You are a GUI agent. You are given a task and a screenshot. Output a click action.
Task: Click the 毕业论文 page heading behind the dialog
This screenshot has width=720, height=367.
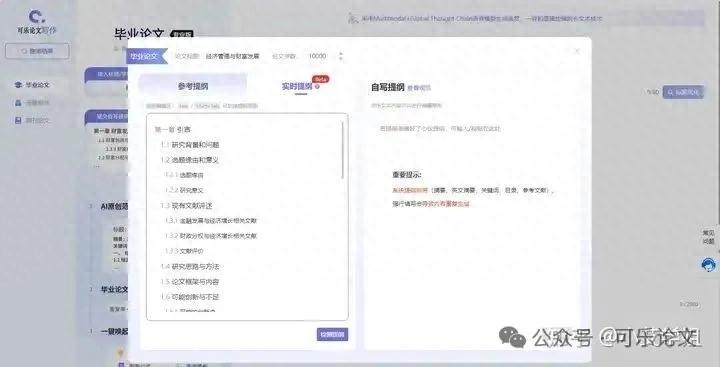[x=139, y=33]
